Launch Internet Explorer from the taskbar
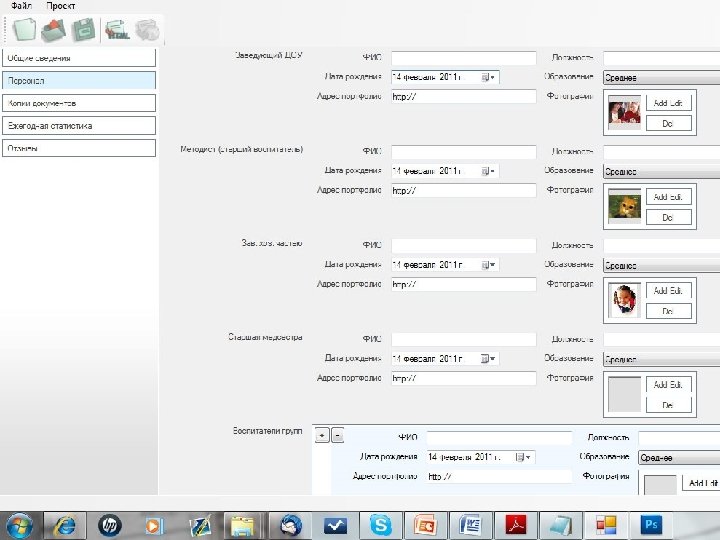The height and width of the screenshot is (540, 720). (65, 525)
